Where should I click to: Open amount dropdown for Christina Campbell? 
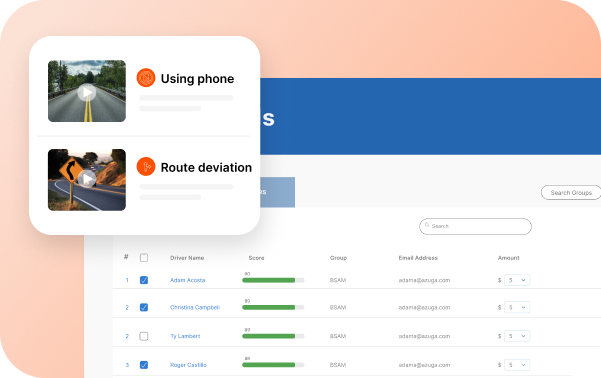pyautogui.click(x=517, y=307)
